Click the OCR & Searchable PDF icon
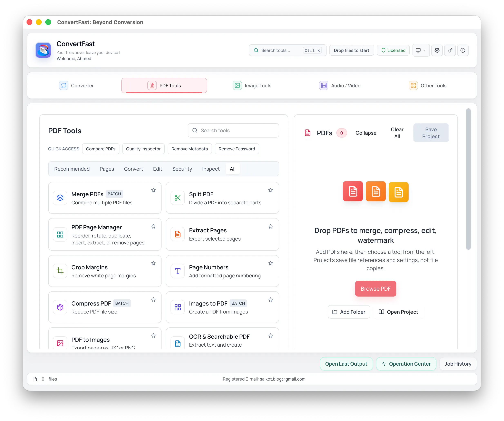 (178, 343)
